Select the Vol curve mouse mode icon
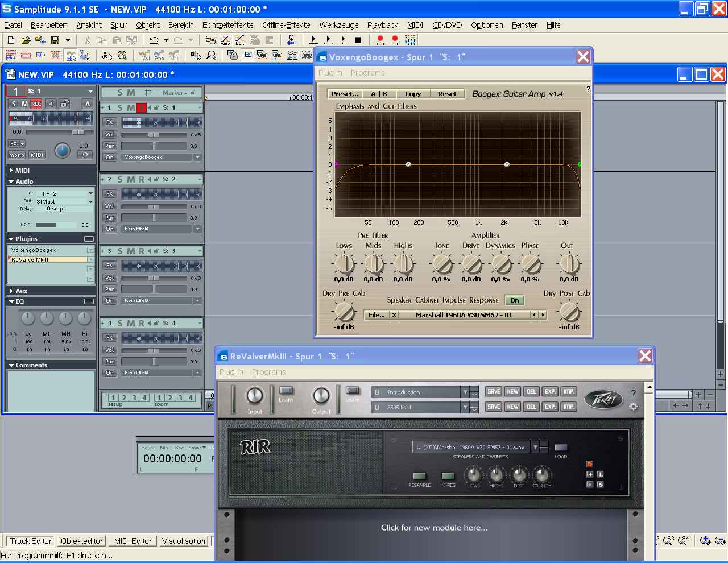Screen dimensions: 728x563 pos(144,55)
